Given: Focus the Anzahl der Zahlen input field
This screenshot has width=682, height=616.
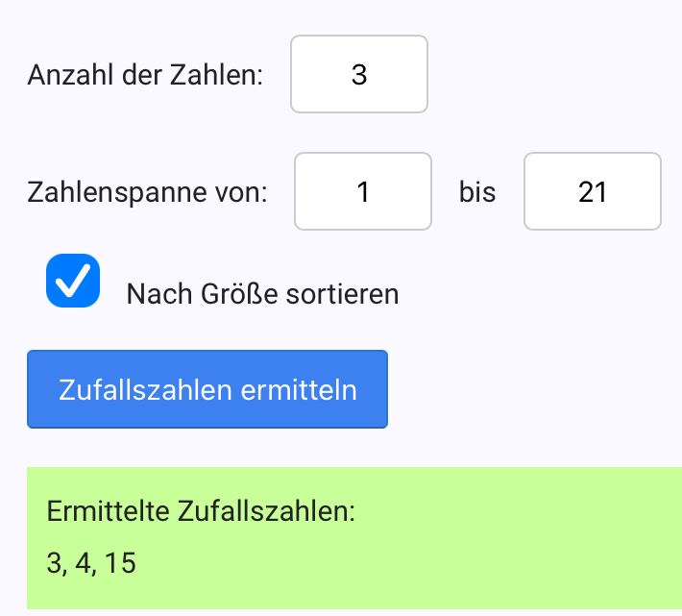Looking at the screenshot, I should 359,75.
